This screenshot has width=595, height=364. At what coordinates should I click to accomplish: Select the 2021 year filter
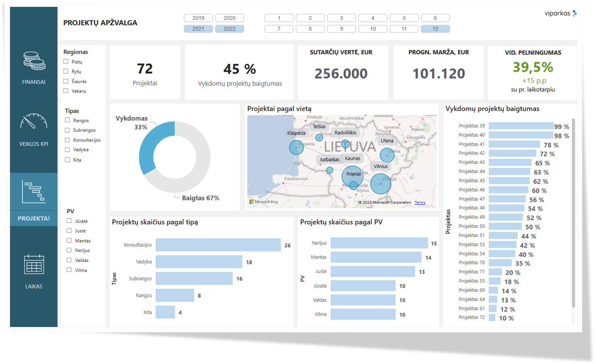pyautogui.click(x=198, y=29)
